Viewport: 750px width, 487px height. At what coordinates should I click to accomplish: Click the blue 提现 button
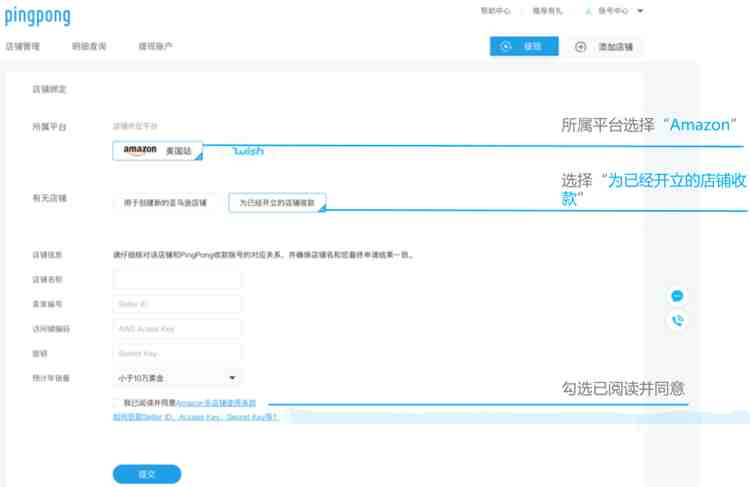point(524,46)
